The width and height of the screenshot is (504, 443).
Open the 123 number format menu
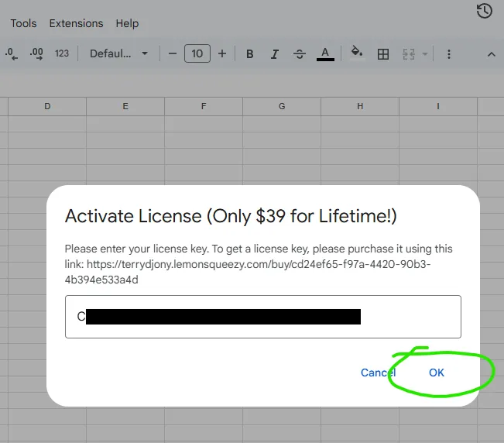coord(62,54)
